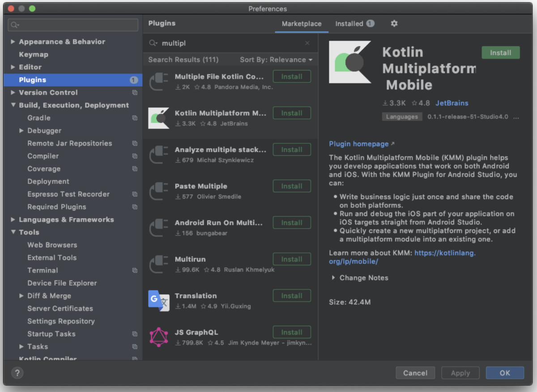Click the project-level icon beside Version Control

[x=135, y=93]
